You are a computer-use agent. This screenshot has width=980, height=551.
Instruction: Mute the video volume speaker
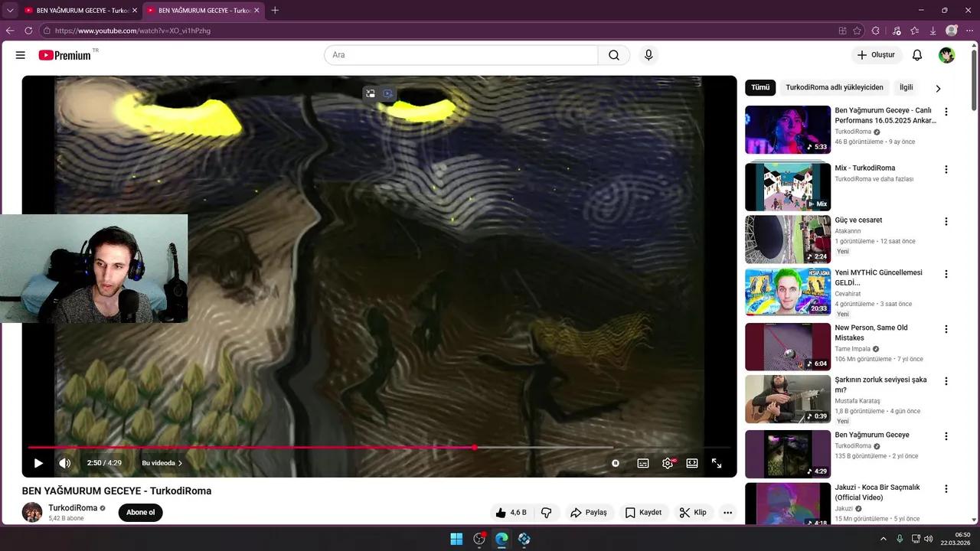(x=65, y=463)
